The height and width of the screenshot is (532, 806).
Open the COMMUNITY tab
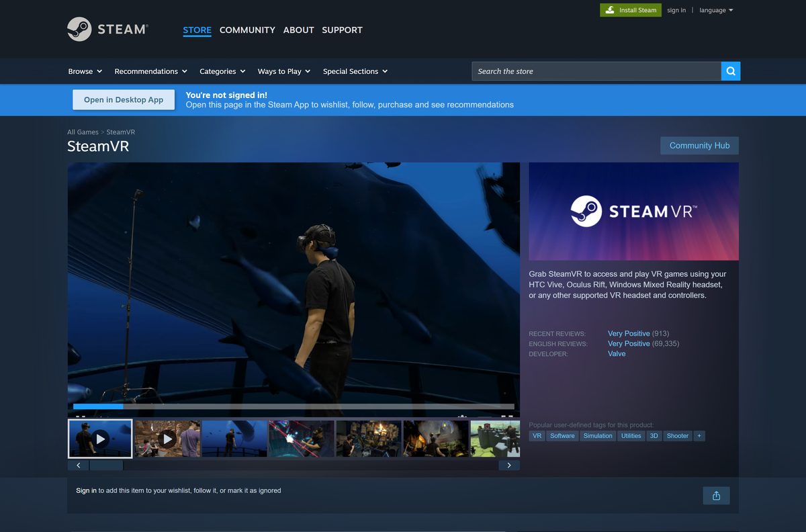click(247, 30)
